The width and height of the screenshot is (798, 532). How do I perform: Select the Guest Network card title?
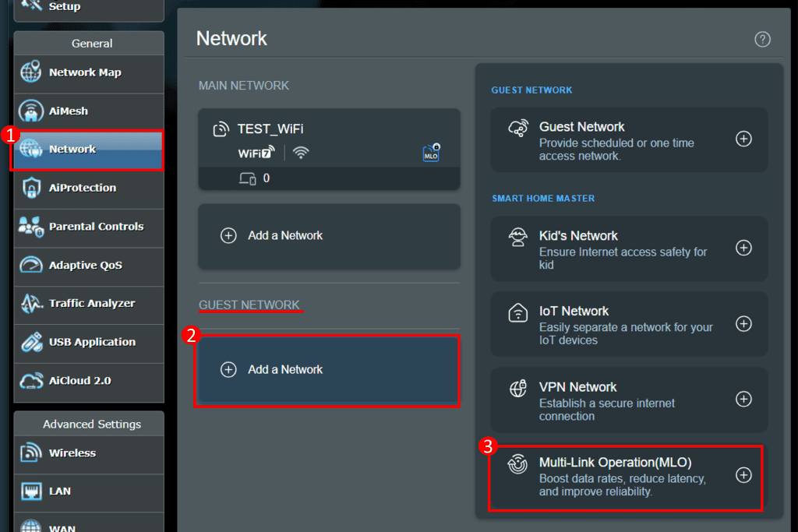pyautogui.click(x=581, y=127)
